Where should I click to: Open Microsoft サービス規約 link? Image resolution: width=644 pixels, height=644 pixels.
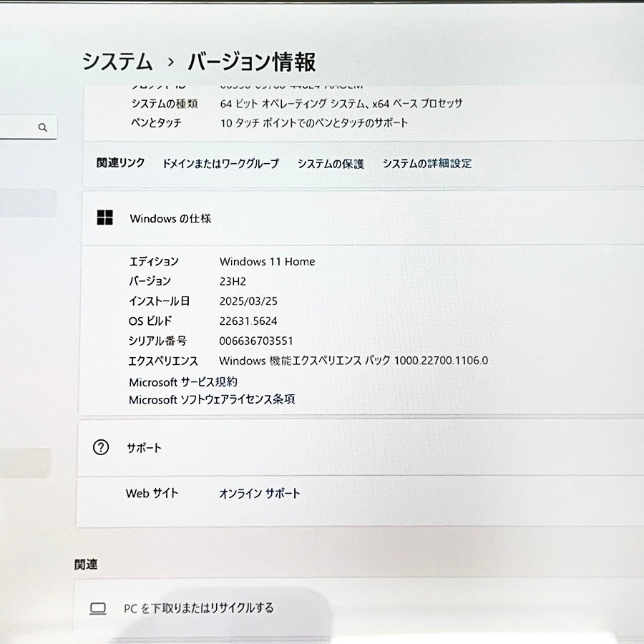[x=183, y=382]
